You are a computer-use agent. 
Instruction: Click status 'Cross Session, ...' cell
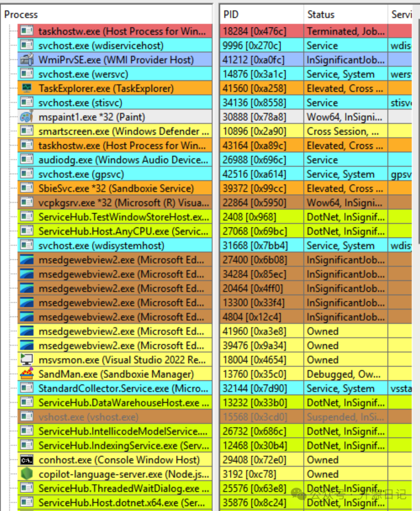coord(345,131)
